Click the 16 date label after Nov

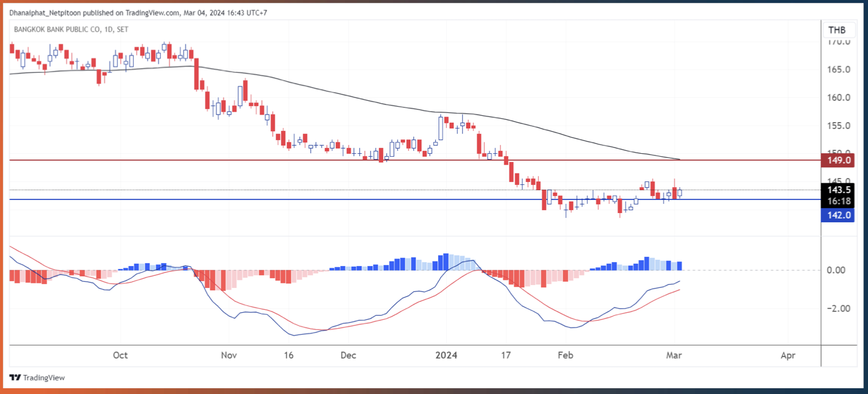pos(289,355)
